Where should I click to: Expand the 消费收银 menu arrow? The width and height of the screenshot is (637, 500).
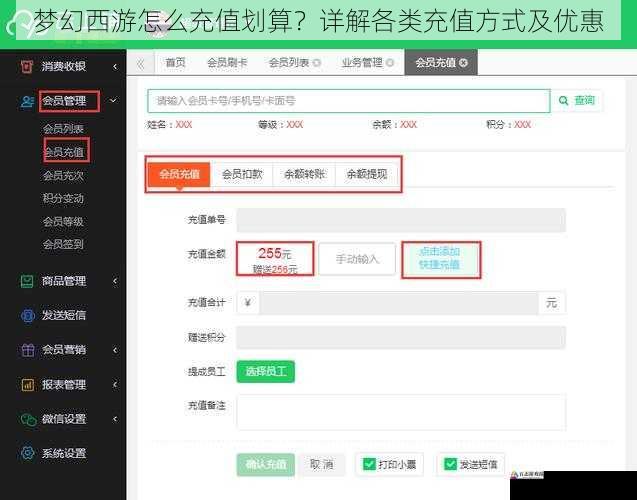115,66
